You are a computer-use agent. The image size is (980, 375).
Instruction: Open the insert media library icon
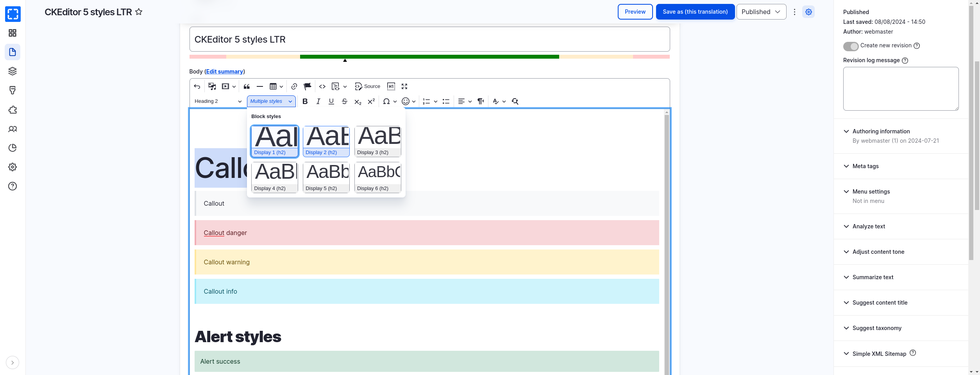click(212, 86)
